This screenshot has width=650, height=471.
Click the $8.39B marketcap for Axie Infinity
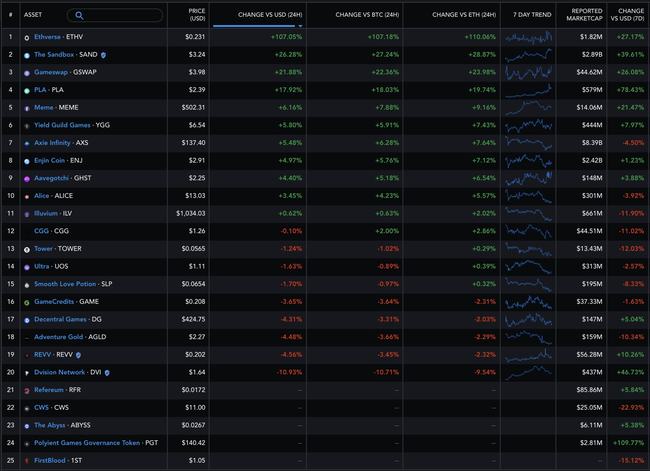(591, 143)
